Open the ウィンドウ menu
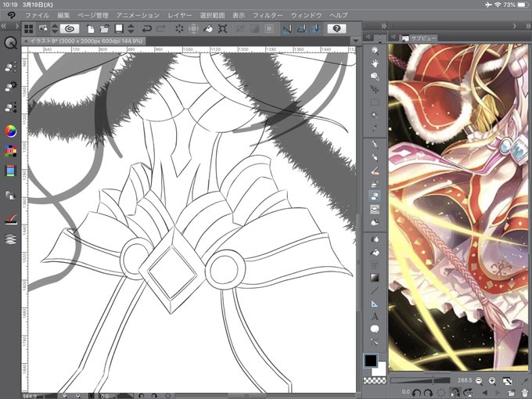The height and width of the screenshot is (399, 532). click(307, 16)
